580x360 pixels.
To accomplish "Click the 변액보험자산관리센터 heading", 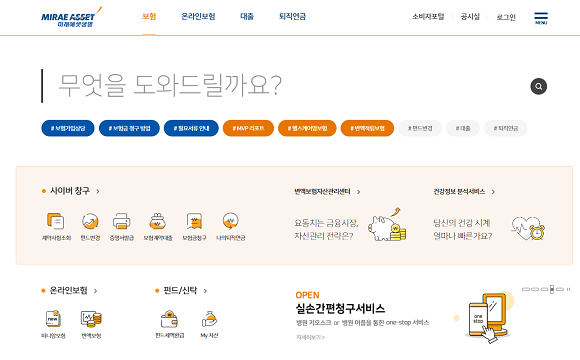I will click(x=322, y=192).
